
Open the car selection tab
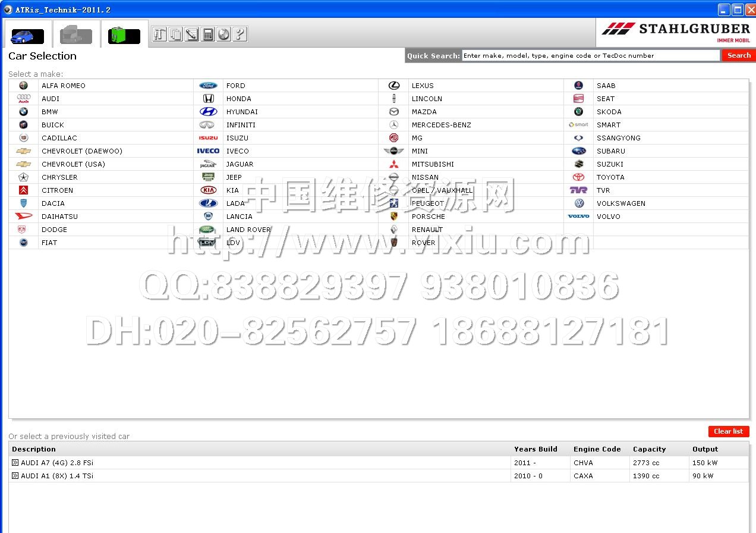pos(27,35)
